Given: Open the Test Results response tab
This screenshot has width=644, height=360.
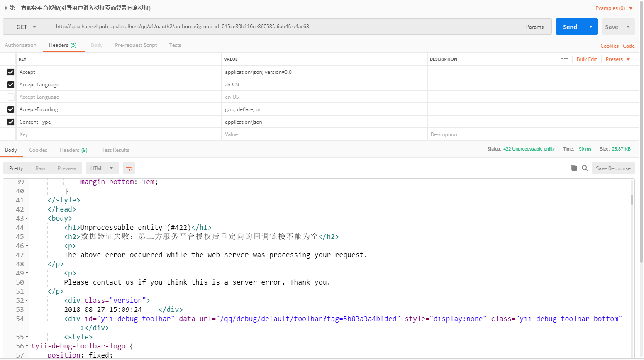Looking at the screenshot, I should (x=115, y=150).
